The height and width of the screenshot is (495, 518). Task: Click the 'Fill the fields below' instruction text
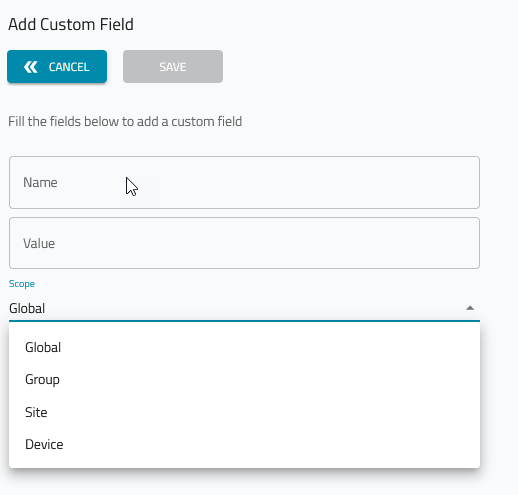click(125, 122)
